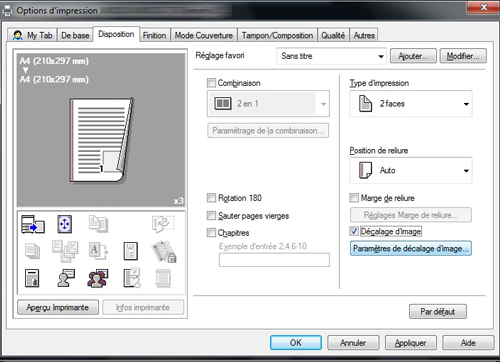The height and width of the screenshot is (362, 500).
Task: Click the Modifier... button
Action: pyautogui.click(x=463, y=56)
